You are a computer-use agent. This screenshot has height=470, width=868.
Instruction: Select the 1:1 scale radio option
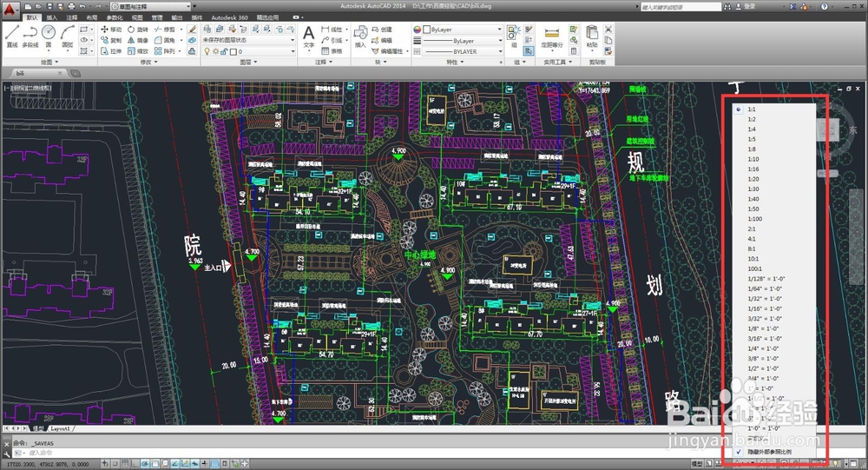point(739,109)
